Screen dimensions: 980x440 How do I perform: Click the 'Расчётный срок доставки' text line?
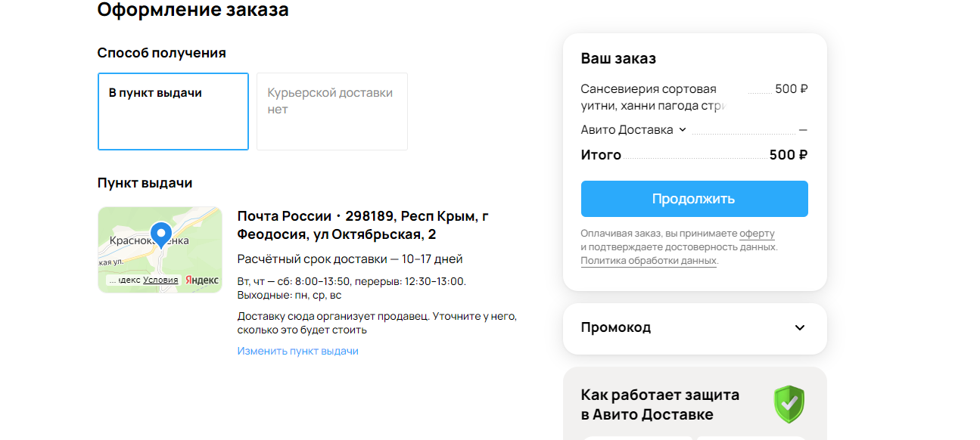(x=350, y=259)
